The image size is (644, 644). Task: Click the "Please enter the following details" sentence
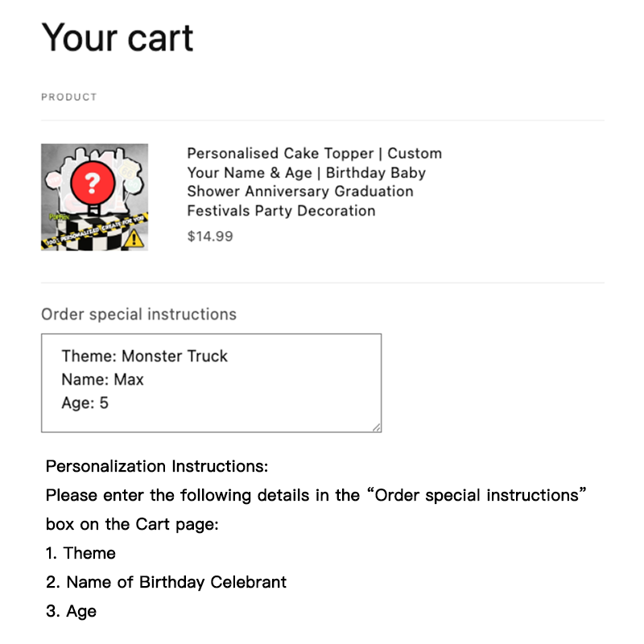pyautogui.click(x=314, y=495)
